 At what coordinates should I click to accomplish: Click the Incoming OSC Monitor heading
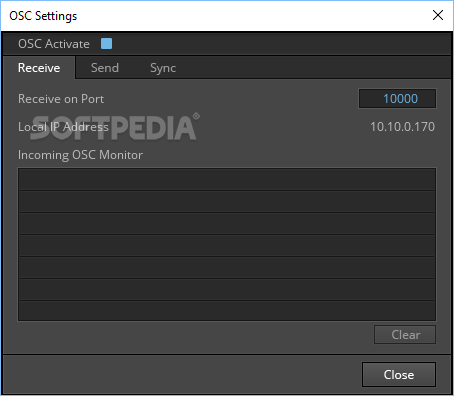pos(80,155)
